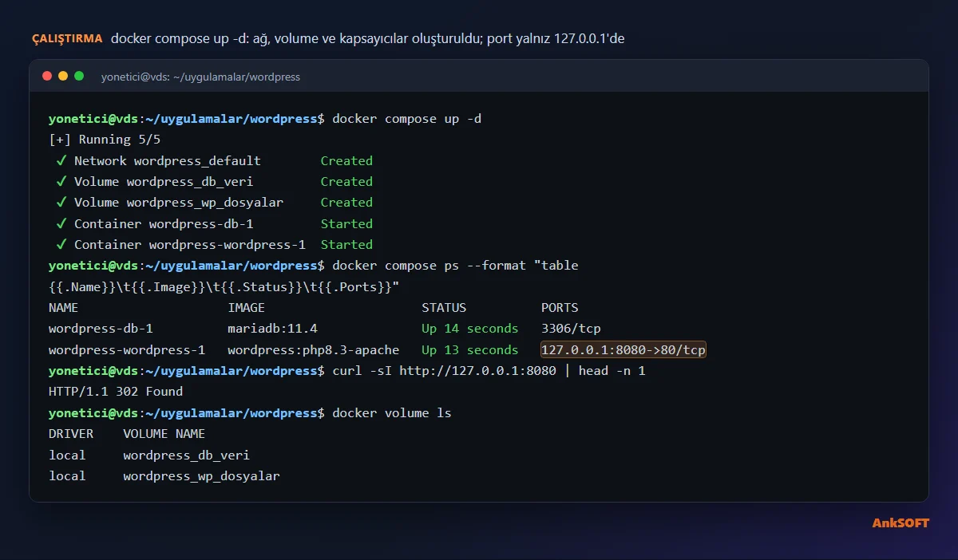958x560 pixels.
Task: Click the IMAGE column header
Action: [246, 308]
